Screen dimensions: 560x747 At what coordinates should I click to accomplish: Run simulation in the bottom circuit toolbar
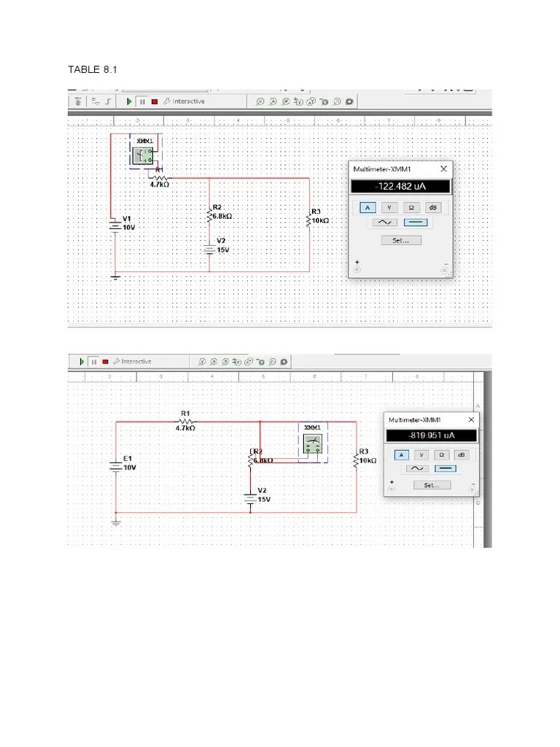[x=82, y=362]
